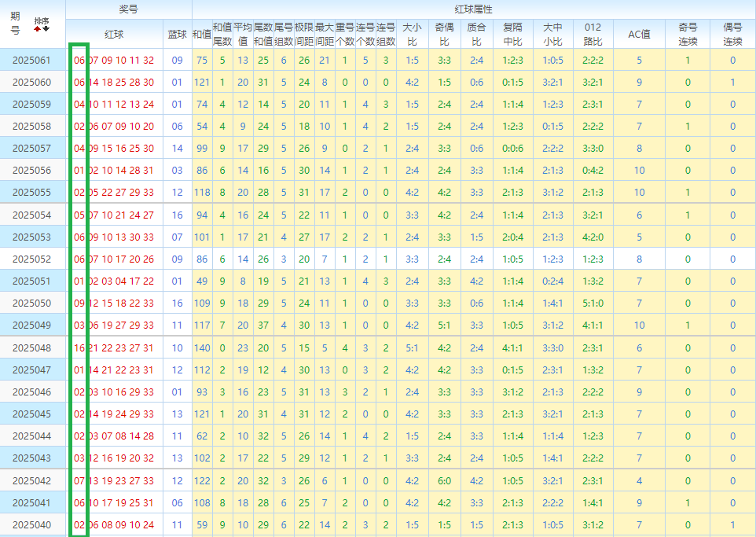
Task: Click the red ascending sort arrow
Action: (36, 29)
